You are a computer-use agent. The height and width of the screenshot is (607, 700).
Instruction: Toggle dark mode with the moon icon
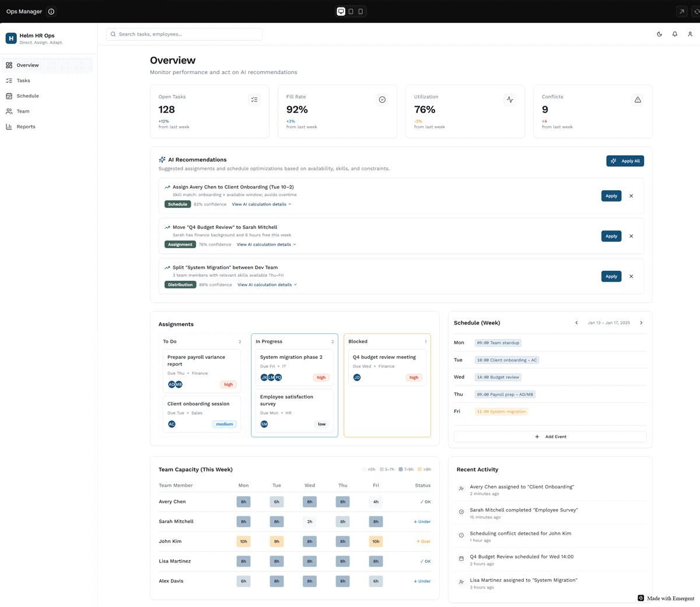pos(659,34)
